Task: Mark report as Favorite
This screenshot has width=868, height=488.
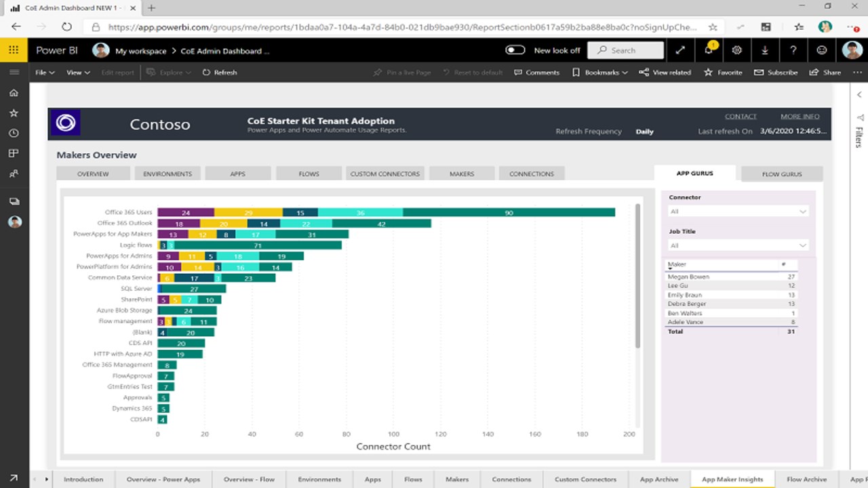Action: click(x=723, y=72)
